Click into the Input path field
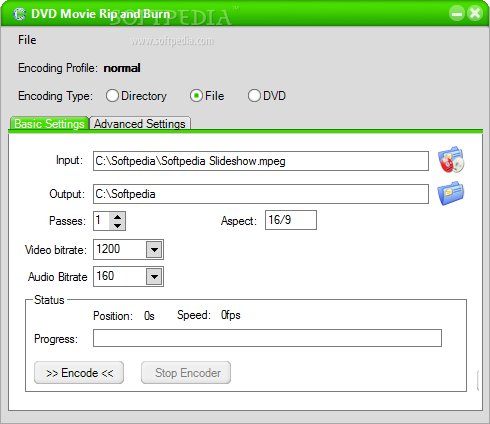Image resolution: width=490 pixels, height=424 pixels. coord(261,161)
